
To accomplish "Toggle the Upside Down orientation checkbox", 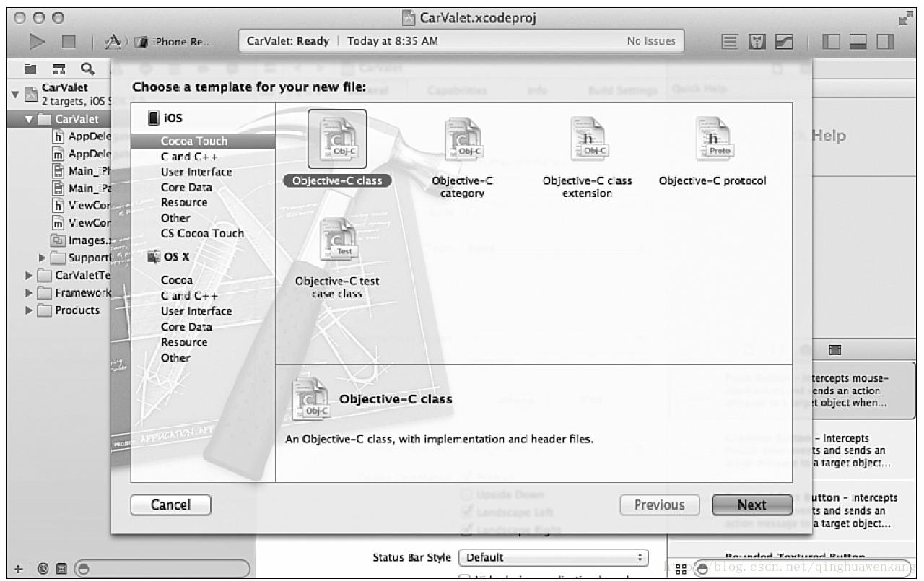I will (466, 495).
